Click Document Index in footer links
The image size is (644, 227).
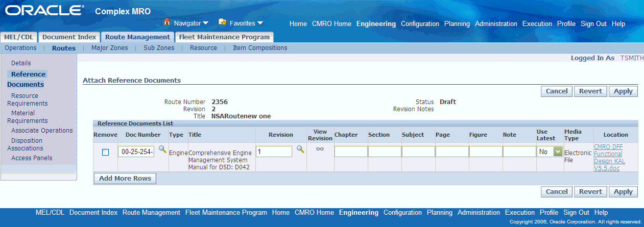[93, 213]
